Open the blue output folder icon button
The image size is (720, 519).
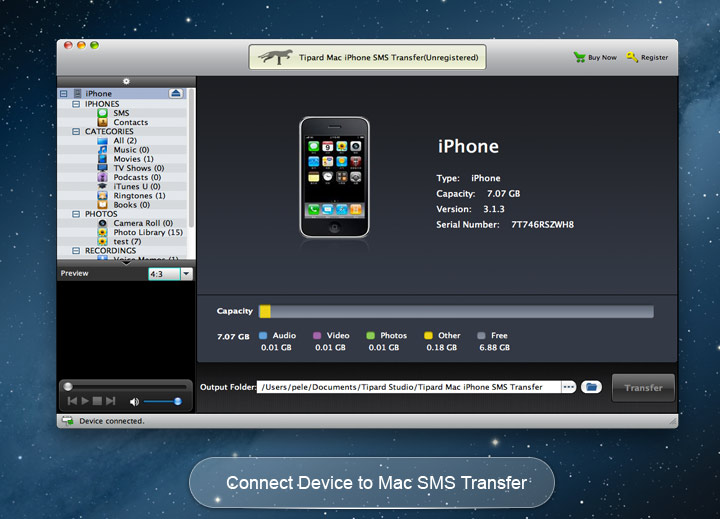pos(591,387)
